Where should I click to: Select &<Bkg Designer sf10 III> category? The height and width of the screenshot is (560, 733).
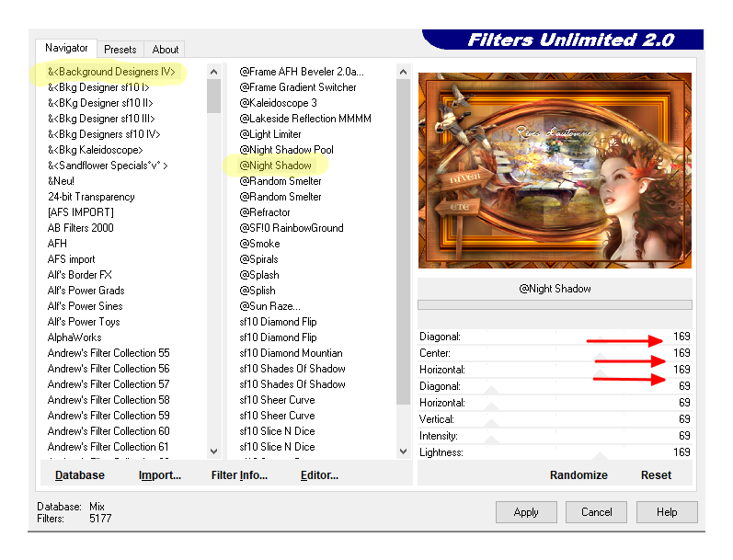point(101,119)
